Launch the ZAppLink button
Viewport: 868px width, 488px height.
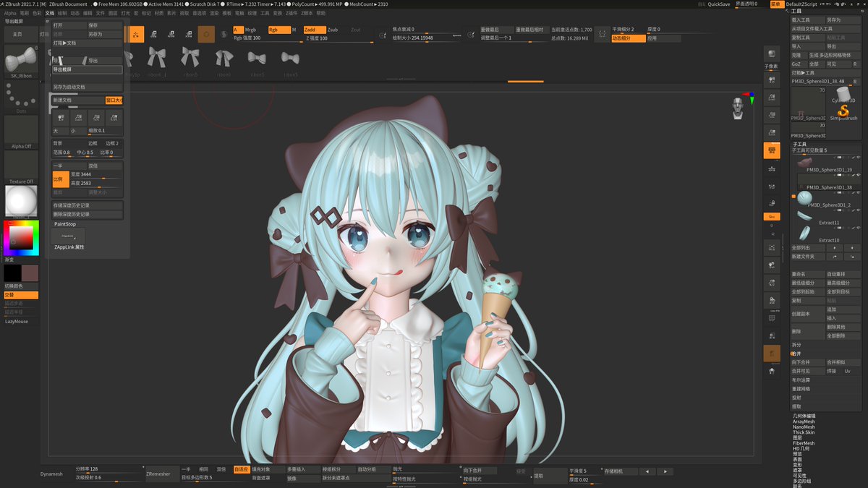(69, 236)
